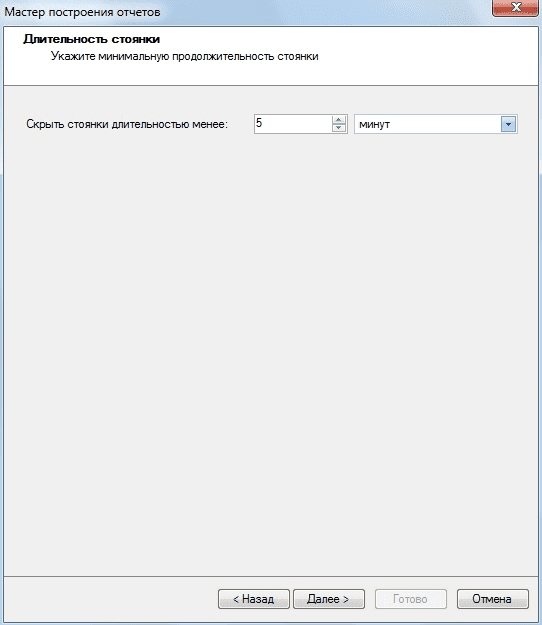The width and height of the screenshot is (542, 625).
Task: Click the greyed-out 'Готово' button
Action: 410,599
